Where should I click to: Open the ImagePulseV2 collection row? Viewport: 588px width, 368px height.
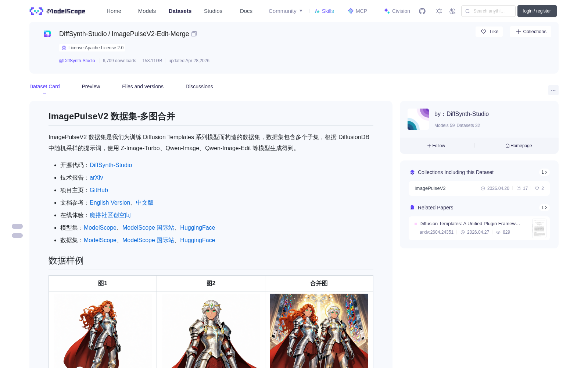(x=479, y=188)
